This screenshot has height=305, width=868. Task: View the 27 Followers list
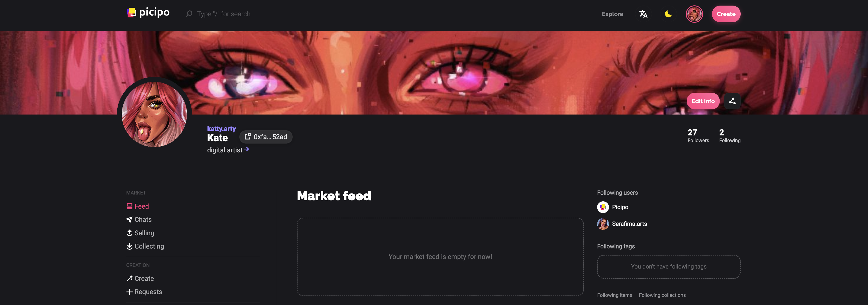(698, 136)
